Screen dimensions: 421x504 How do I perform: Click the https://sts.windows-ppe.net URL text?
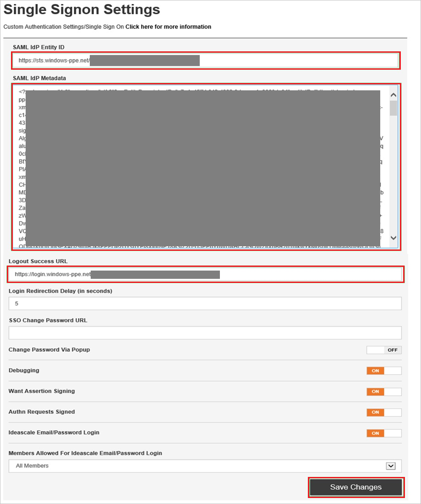click(x=55, y=60)
